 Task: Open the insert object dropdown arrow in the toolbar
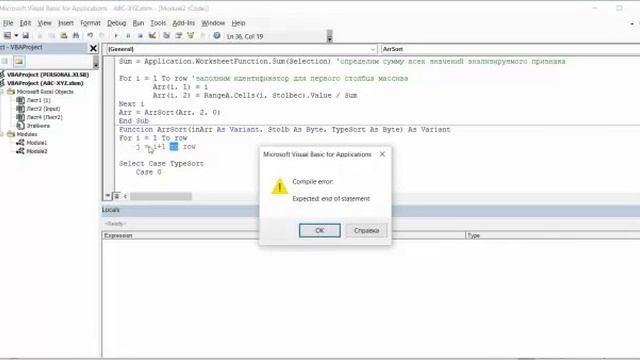click(x=16, y=36)
